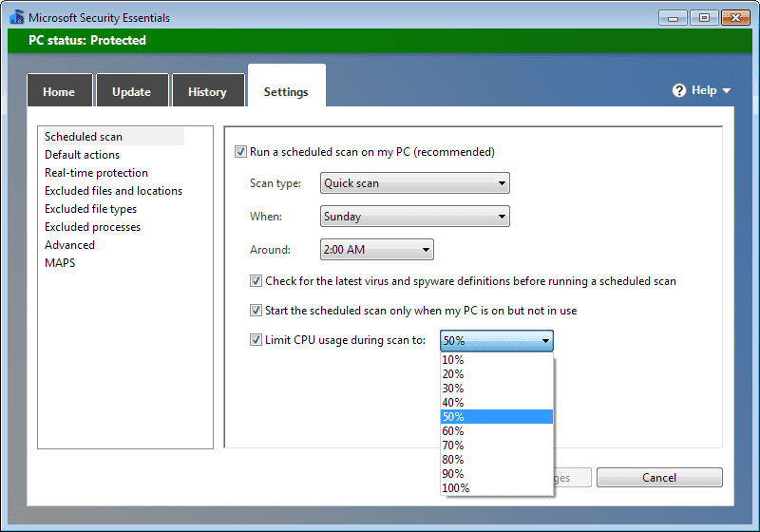Screen dimensions: 760x532
Task: Maximize the Security Essentials window
Action: pos(704,18)
